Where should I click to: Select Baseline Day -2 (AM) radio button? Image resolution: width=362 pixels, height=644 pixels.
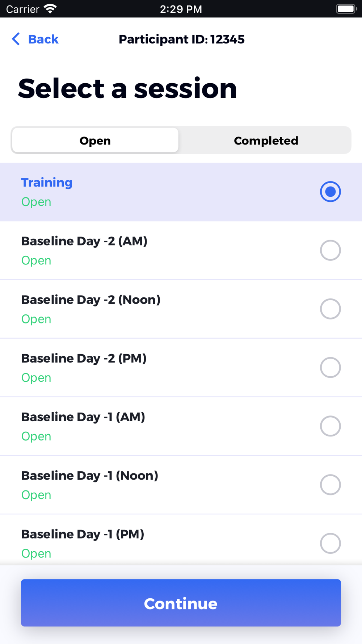pos(330,250)
